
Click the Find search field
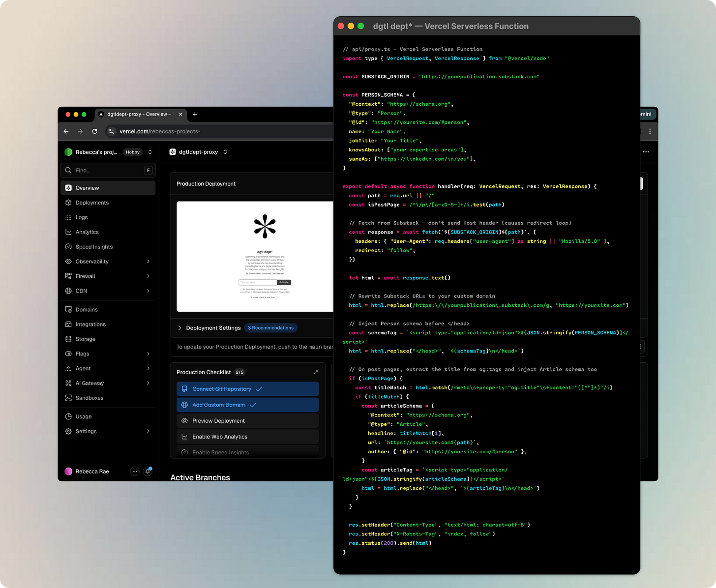pyautogui.click(x=108, y=170)
